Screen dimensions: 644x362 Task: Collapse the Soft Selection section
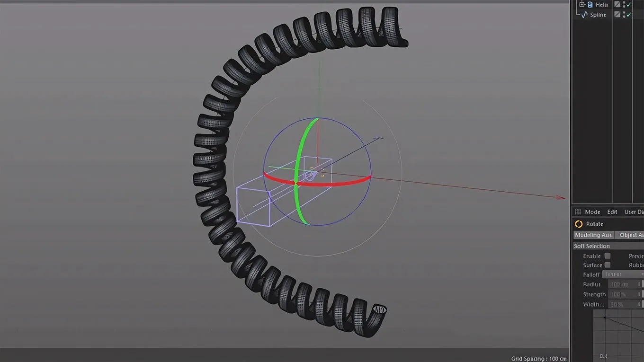coord(591,246)
